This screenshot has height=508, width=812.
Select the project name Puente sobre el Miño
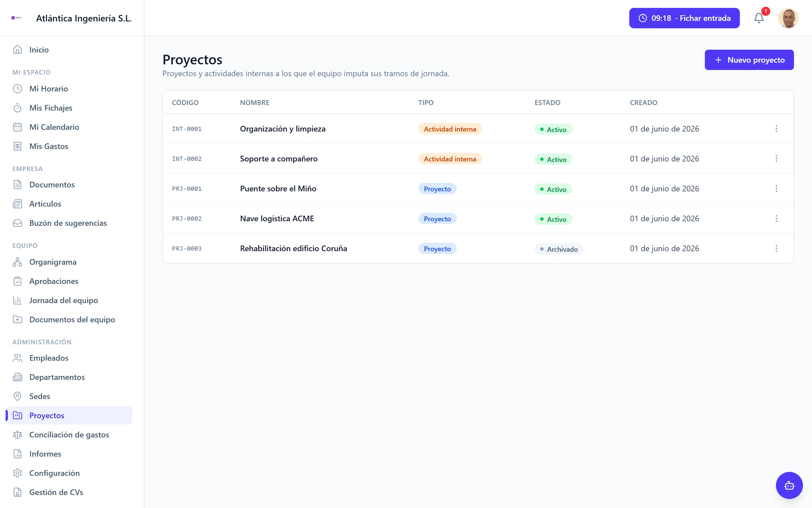278,189
